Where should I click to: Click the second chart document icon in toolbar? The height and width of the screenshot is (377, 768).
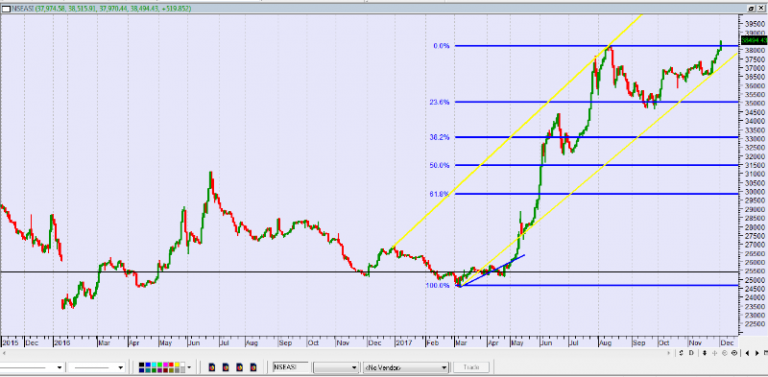pyautogui.click(x=225, y=367)
